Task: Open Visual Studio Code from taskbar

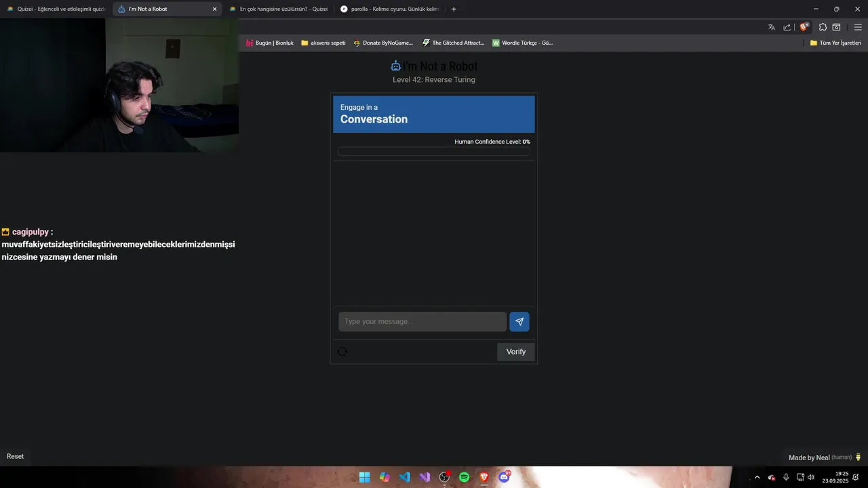Action: point(404,477)
